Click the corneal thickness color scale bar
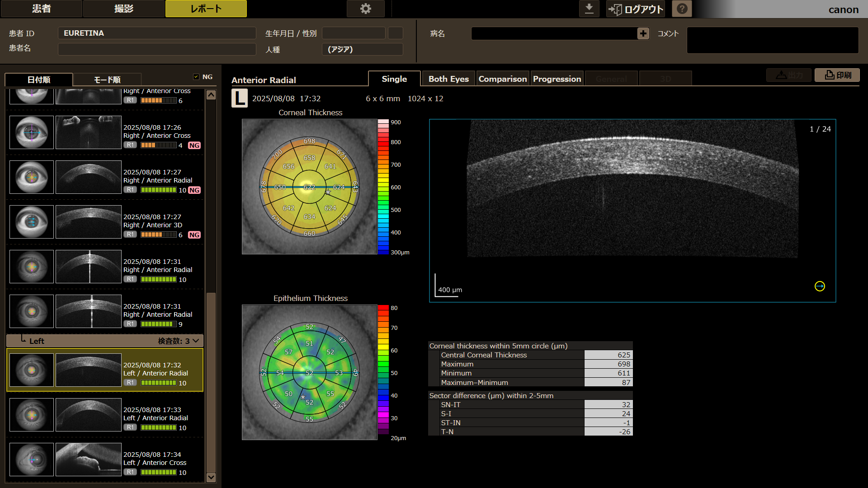868x488 pixels. 383,187
